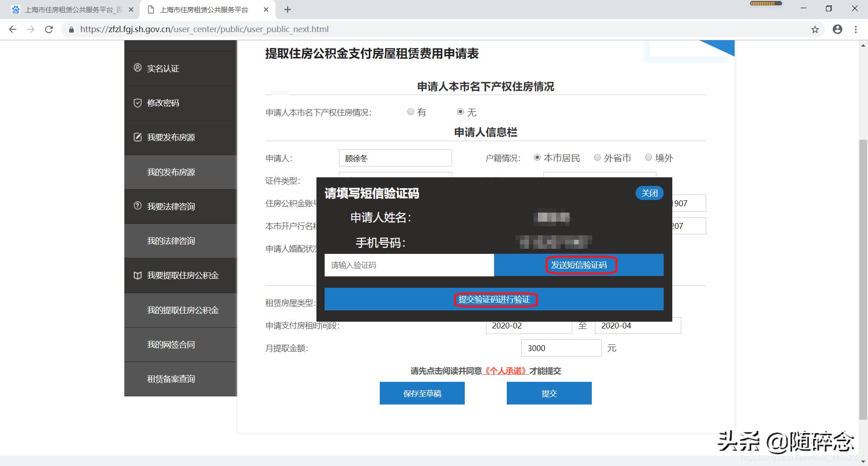Choose 外省市 for 户籍情况

click(597, 157)
